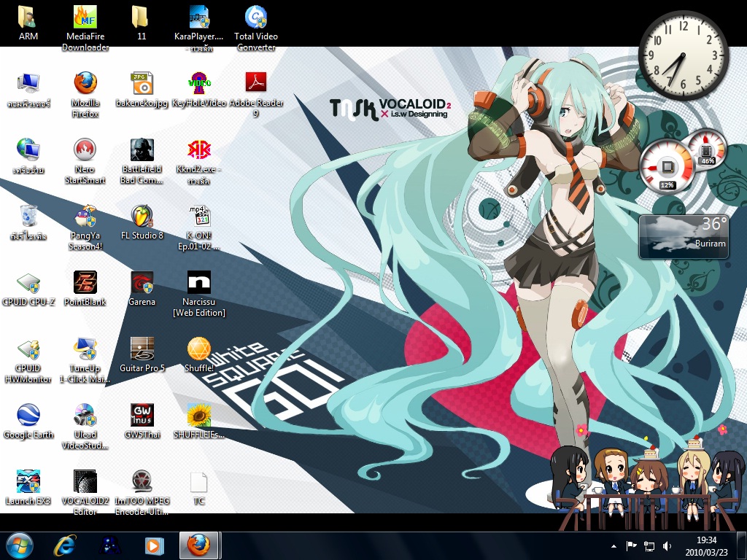Open GW5Thai
This screenshot has width=747, height=560.
click(x=142, y=421)
